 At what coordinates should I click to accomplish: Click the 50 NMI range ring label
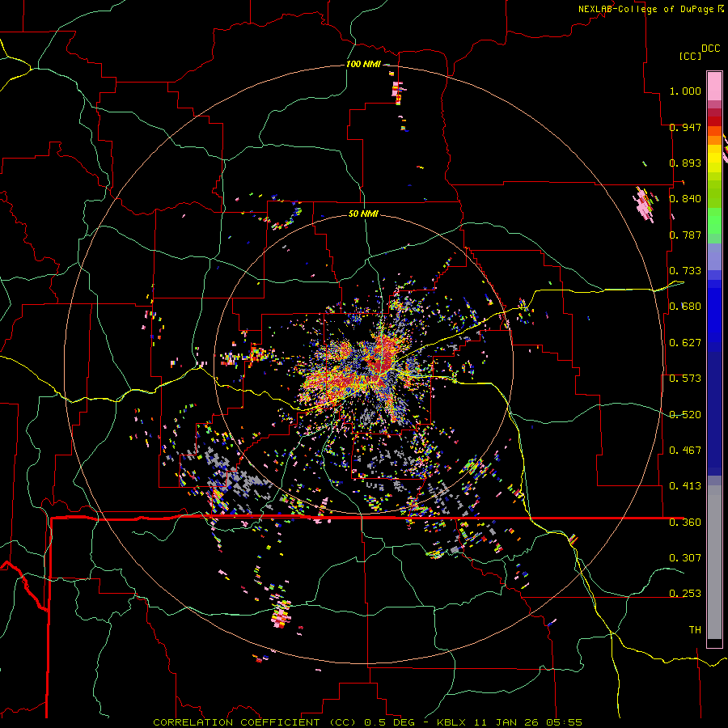(363, 214)
